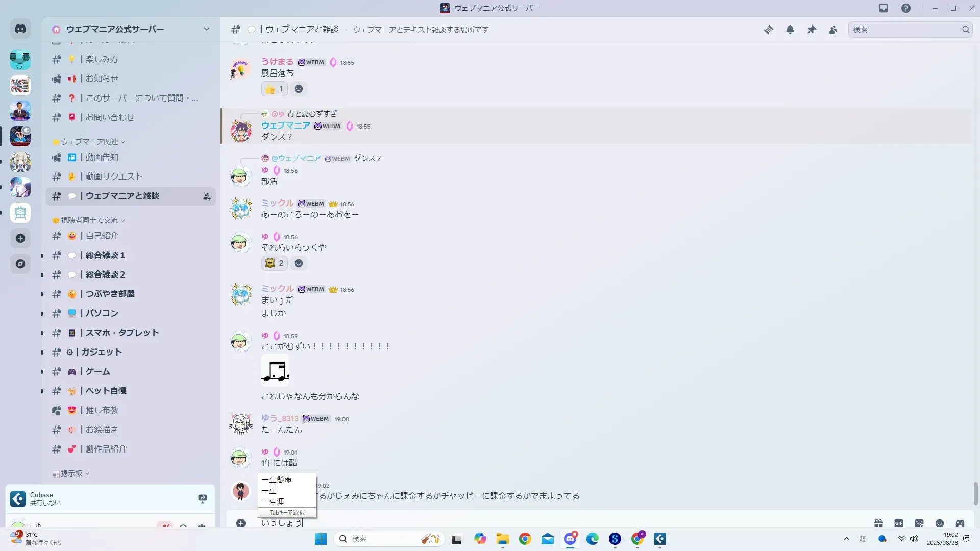The width and height of the screenshot is (980, 551).
Task: Share the Cubase screen stream icon
Action: [x=203, y=498]
